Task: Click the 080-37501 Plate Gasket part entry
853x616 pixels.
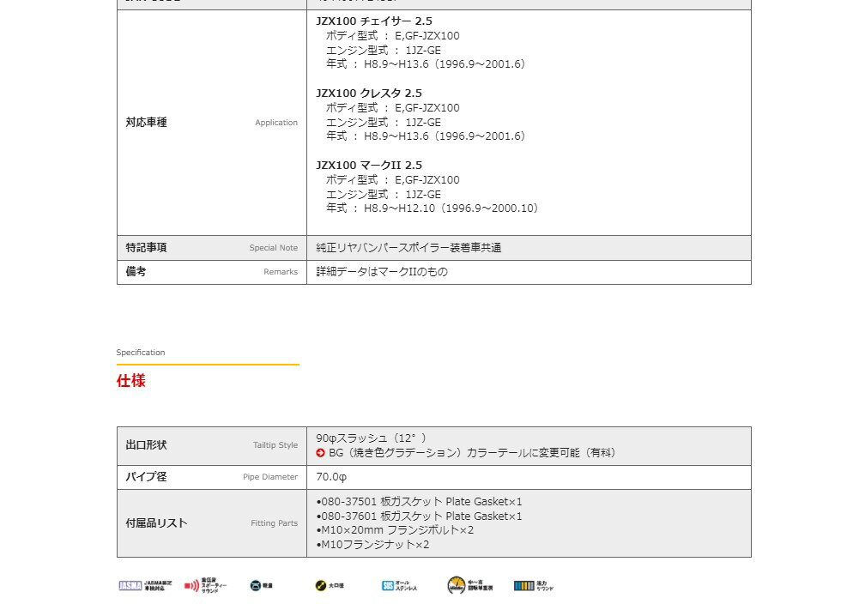Action: click(419, 502)
